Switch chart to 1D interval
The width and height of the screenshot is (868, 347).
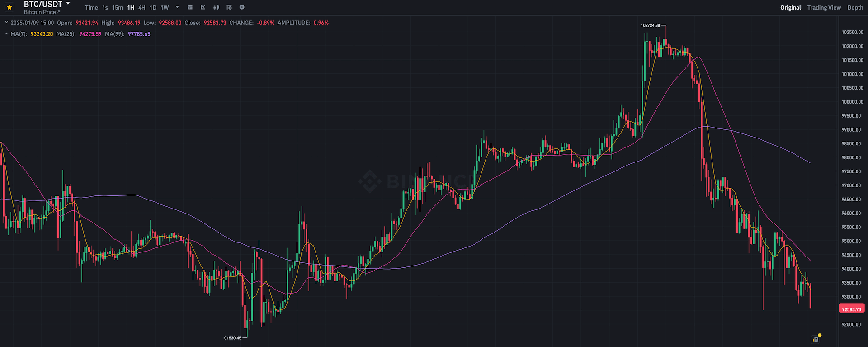pyautogui.click(x=153, y=8)
